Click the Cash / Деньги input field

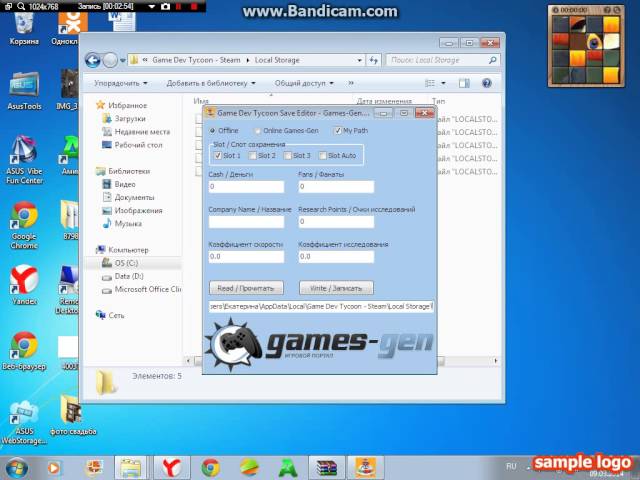(246, 187)
